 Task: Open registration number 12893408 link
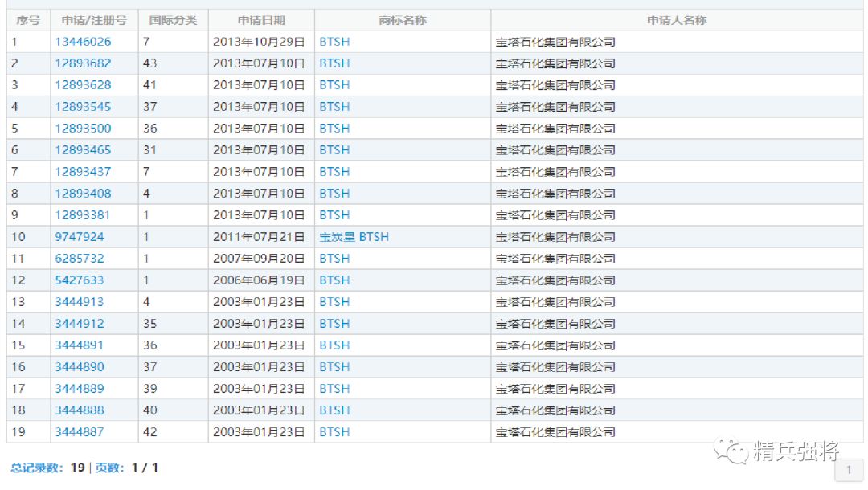(83, 193)
